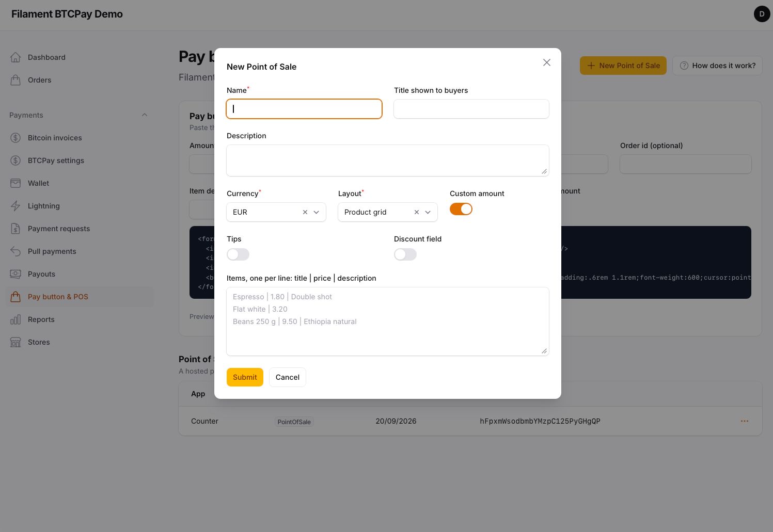
Task: Click the Wallet icon in sidebar
Action: click(x=15, y=183)
